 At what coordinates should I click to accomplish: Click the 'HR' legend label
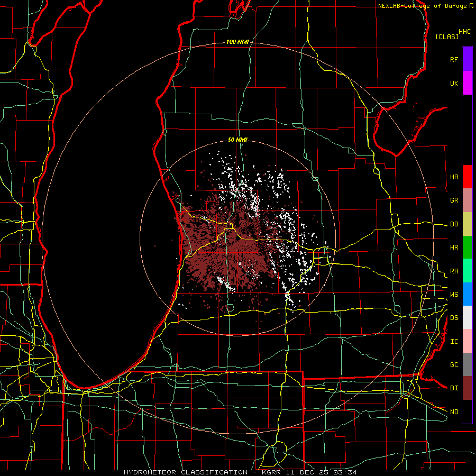(454, 248)
